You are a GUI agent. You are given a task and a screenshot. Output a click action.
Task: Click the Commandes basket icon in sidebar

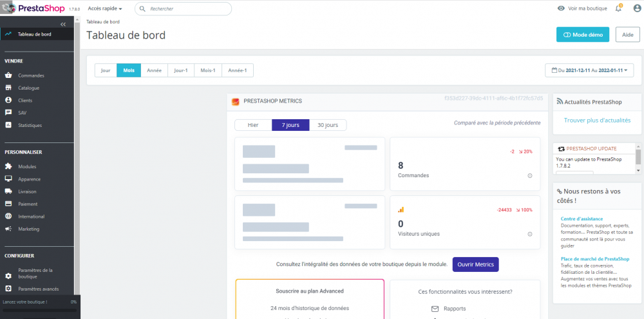click(x=8, y=75)
